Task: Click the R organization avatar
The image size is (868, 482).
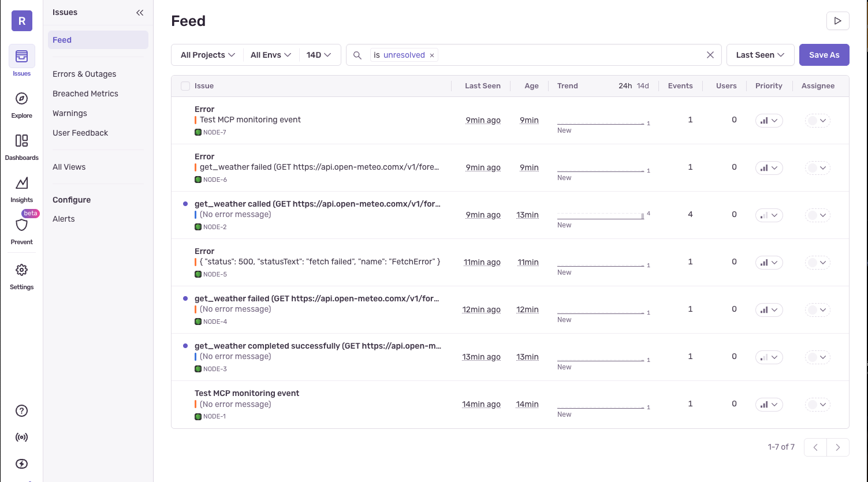Action: click(21, 20)
